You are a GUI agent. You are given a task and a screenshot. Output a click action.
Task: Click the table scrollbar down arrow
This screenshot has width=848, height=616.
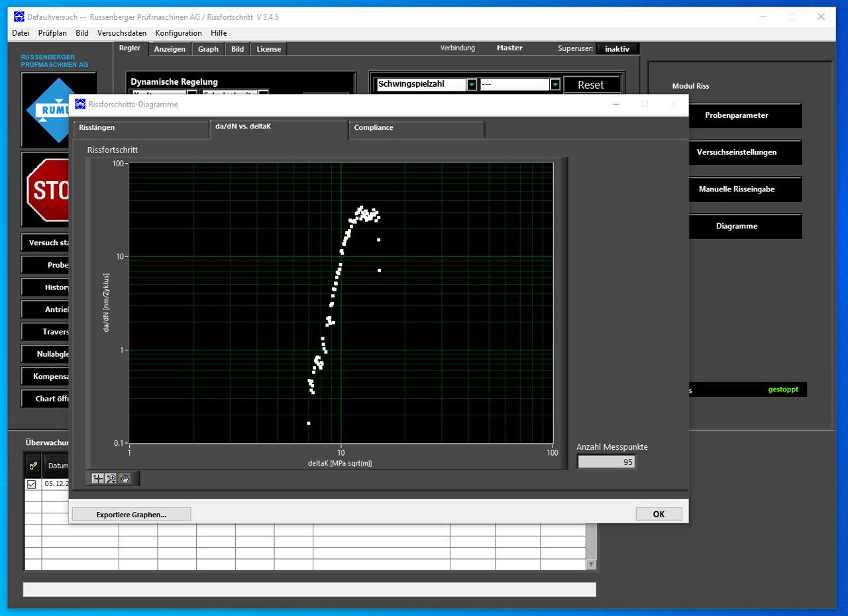[592, 564]
